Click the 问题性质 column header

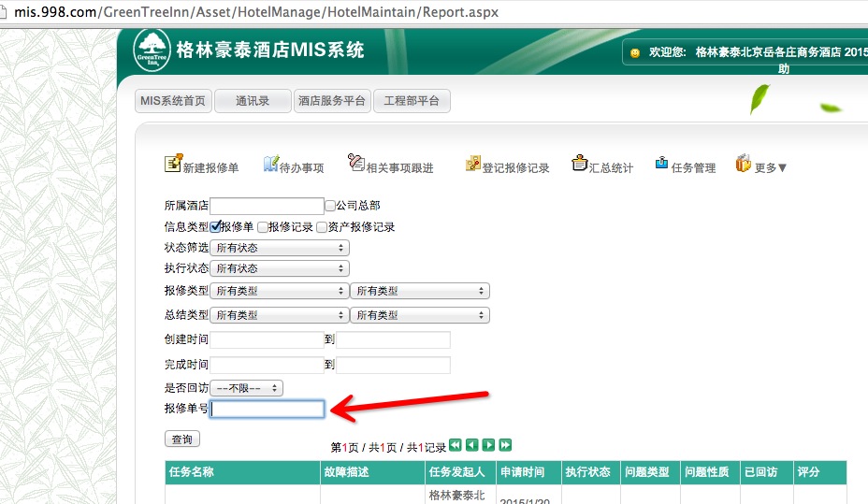point(710,472)
